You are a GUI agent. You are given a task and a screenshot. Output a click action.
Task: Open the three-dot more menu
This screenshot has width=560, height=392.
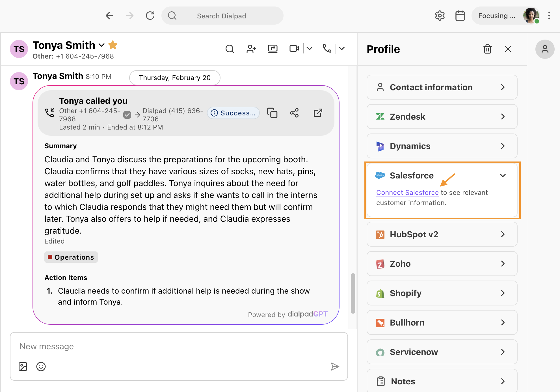(x=549, y=16)
